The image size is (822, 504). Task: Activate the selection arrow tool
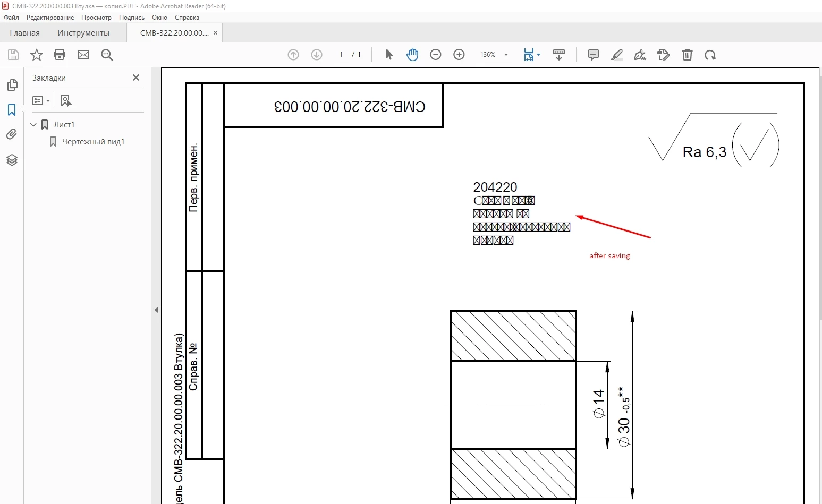[389, 55]
